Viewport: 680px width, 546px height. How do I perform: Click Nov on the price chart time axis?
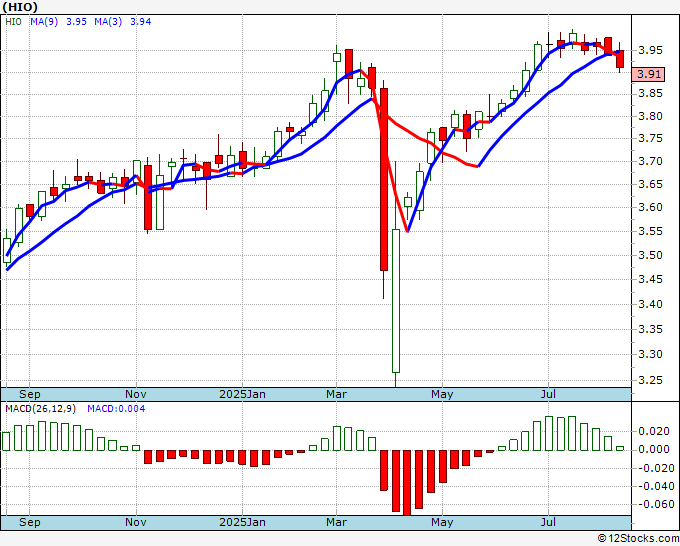point(136,394)
